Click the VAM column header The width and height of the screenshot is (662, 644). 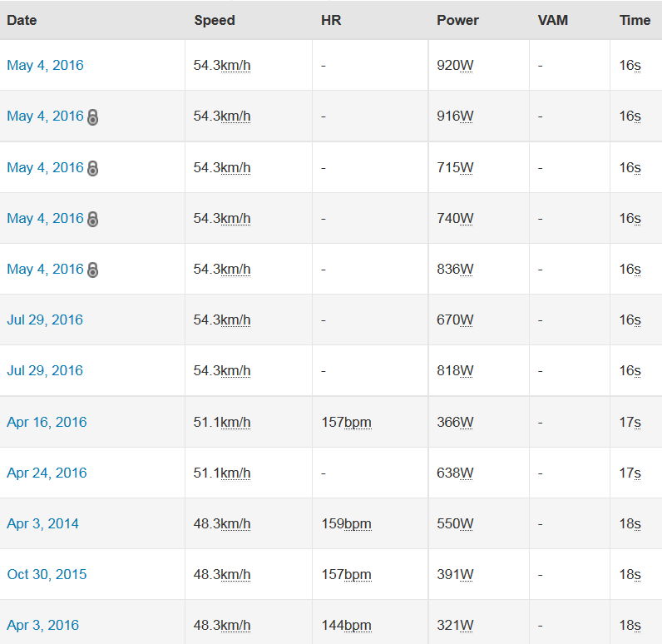coord(553,20)
